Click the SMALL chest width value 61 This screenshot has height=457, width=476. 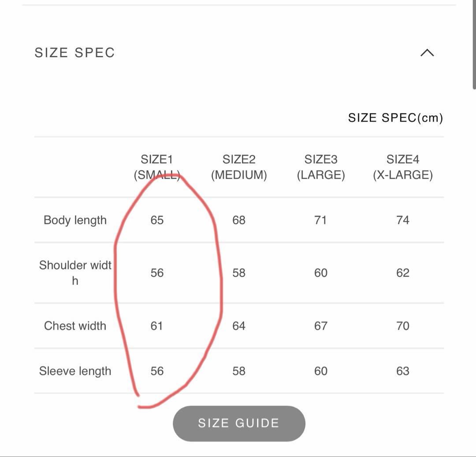157,326
